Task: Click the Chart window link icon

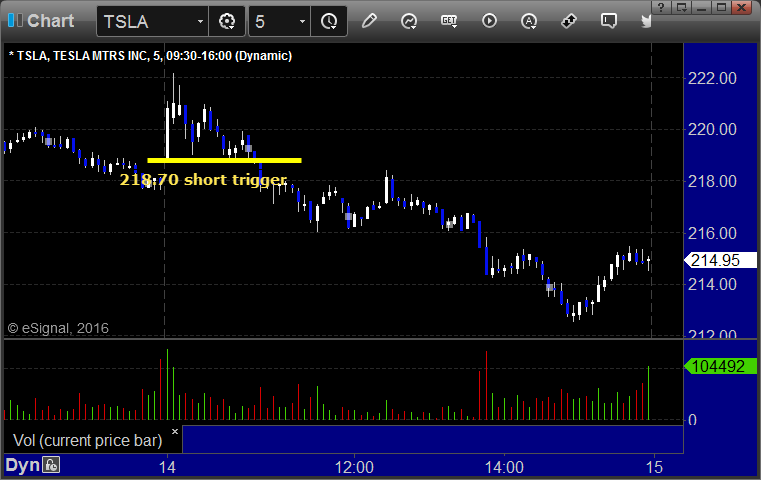Action: pos(15,20)
